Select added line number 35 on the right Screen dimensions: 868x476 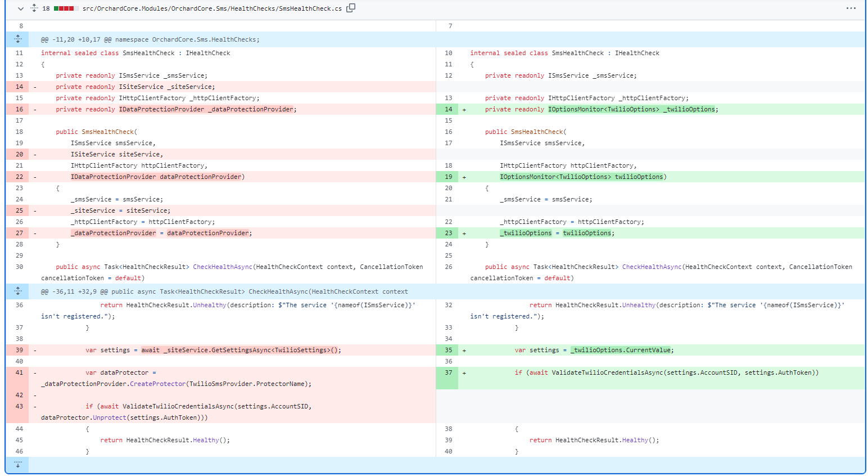coord(448,350)
